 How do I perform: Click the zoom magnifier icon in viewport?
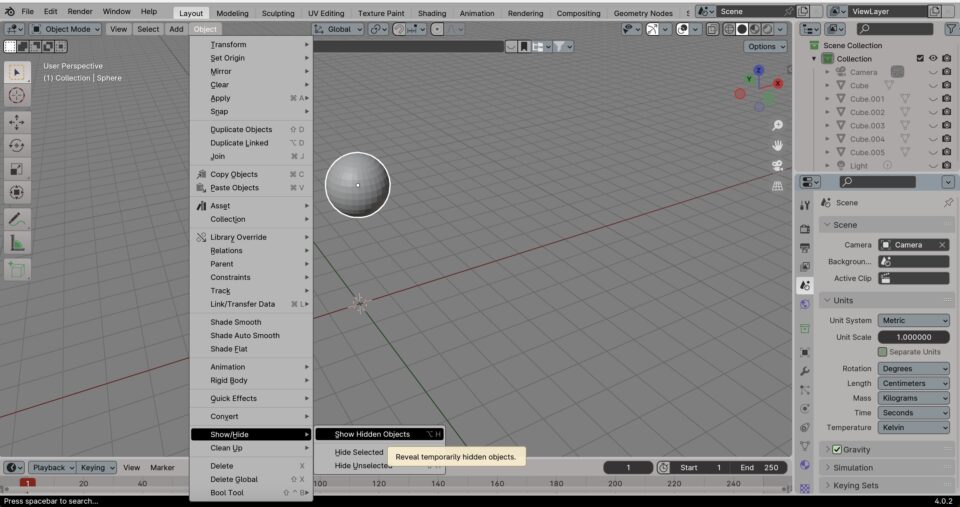777,126
